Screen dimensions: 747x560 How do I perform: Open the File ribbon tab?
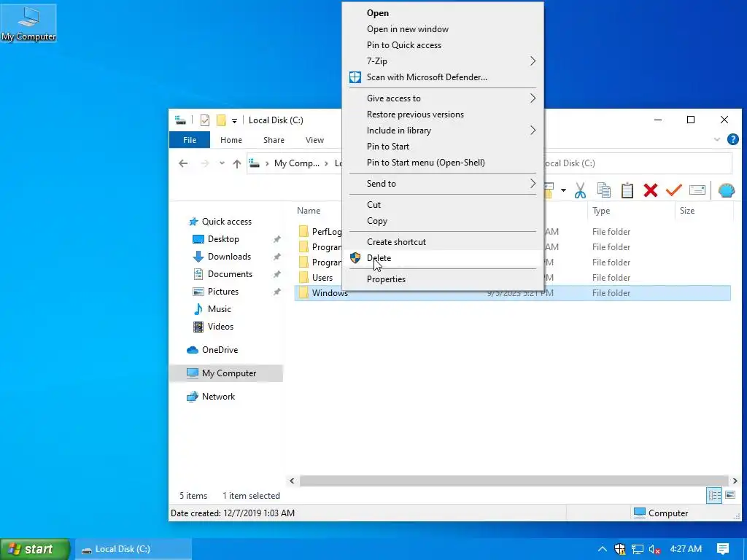tap(190, 140)
